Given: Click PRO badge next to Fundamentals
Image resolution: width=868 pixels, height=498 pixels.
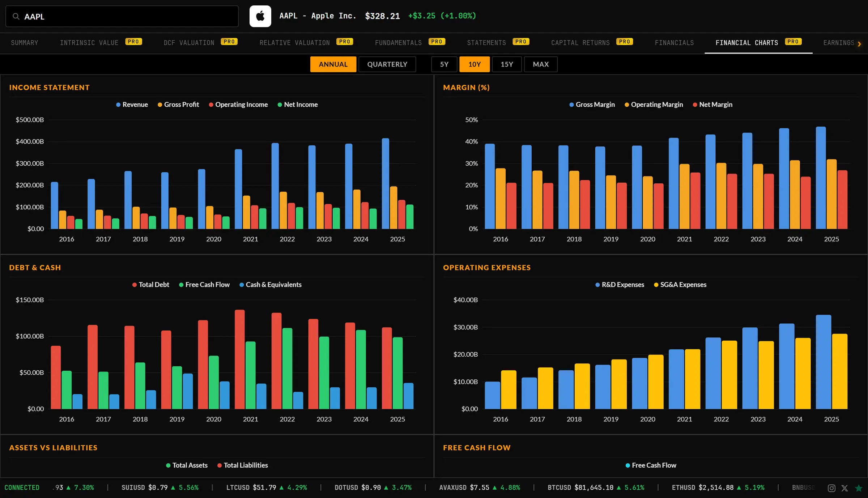Looking at the screenshot, I should point(437,42).
